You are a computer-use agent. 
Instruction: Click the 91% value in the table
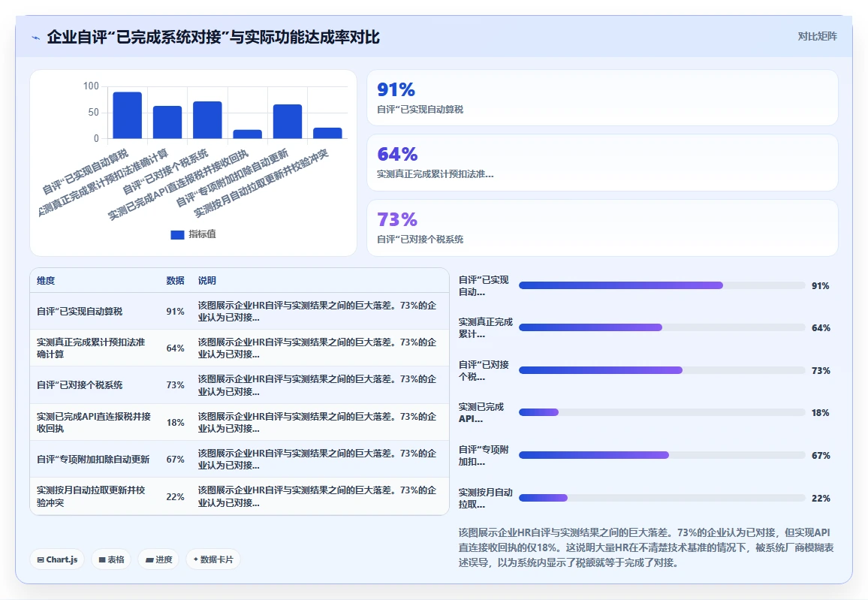pos(176,312)
